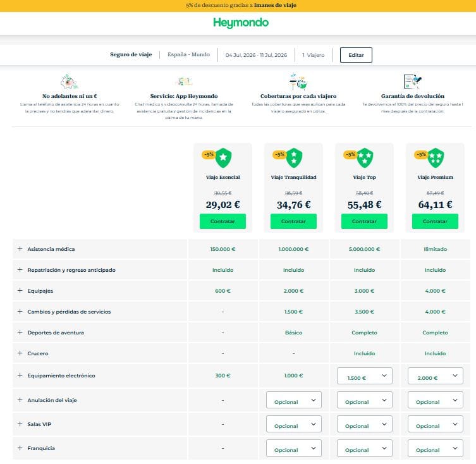The height and width of the screenshot is (464, 476).
Task: Open Salas VIP dropdown for Viaje Premium
Action: (435, 424)
